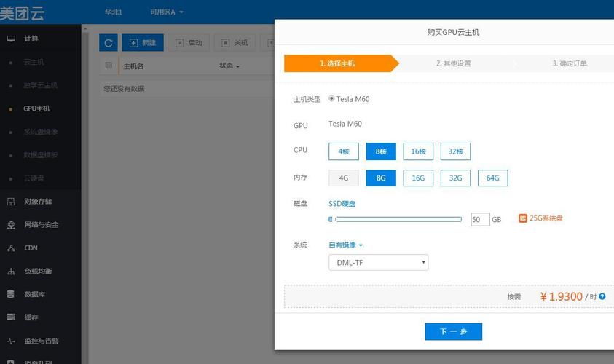The width and height of the screenshot is (614, 364).
Task: Click the sidebar vertical scrollbar
Action: tap(85, 196)
